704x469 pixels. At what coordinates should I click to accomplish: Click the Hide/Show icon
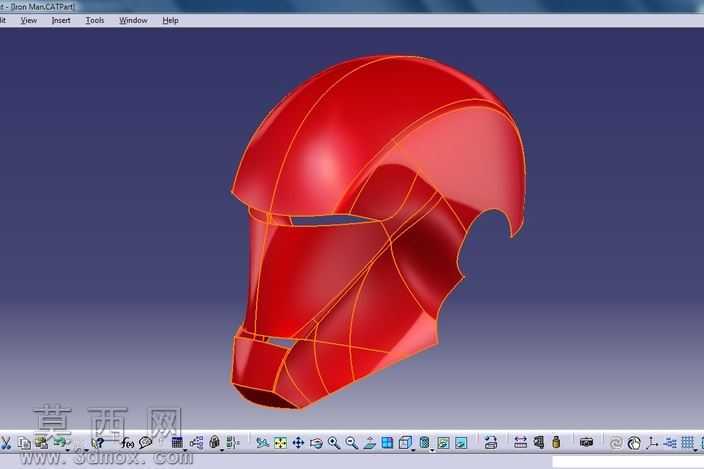[443, 443]
